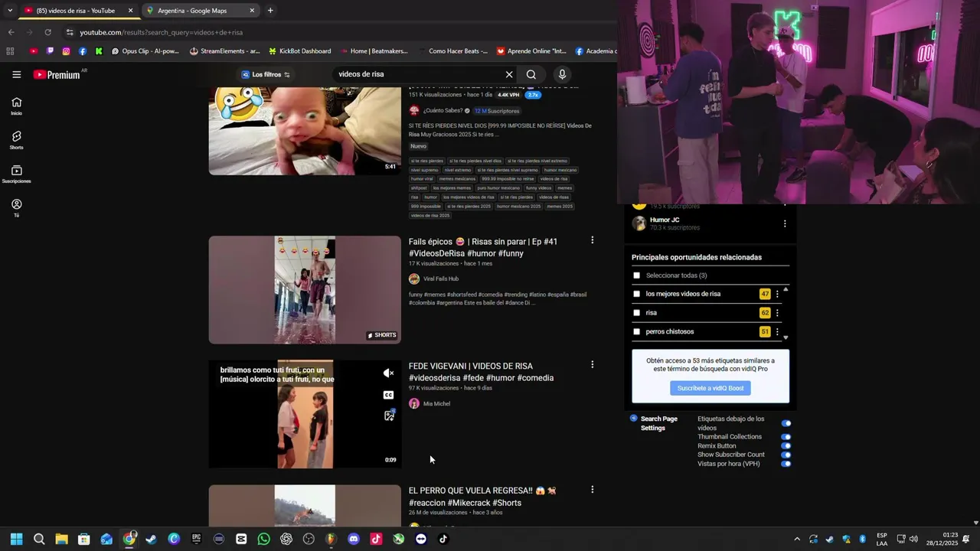Image resolution: width=980 pixels, height=551 pixels.
Task: Click 'Suscríbete a vidIQ Boost' button
Action: (710, 388)
